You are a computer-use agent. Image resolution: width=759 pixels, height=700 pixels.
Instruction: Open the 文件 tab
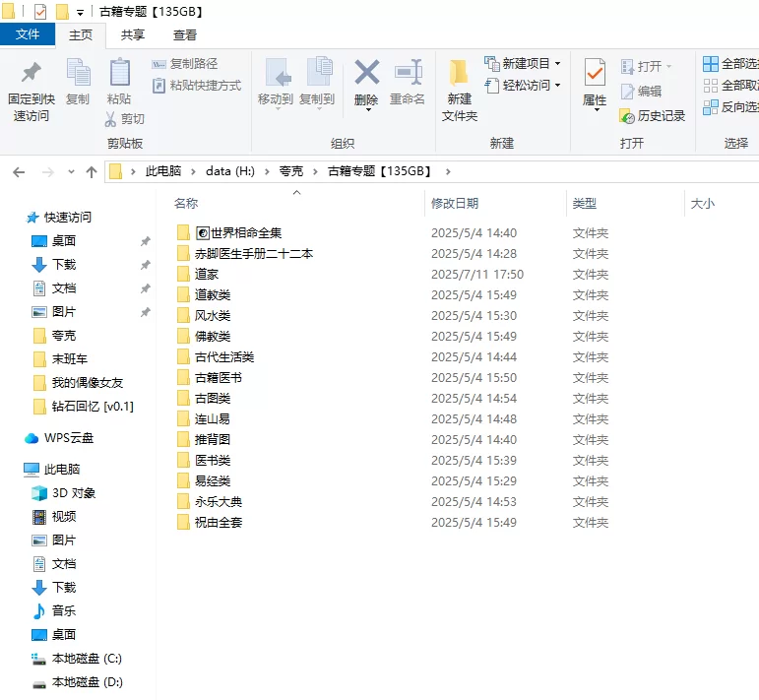28,34
